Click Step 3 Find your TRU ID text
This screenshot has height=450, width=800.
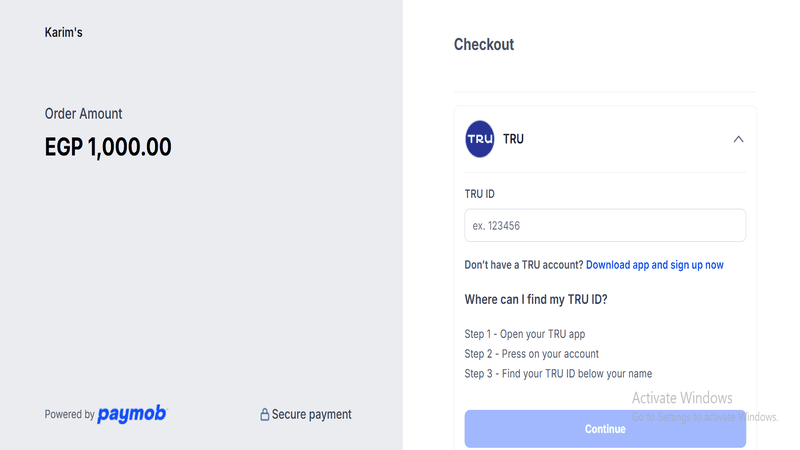pos(558,374)
